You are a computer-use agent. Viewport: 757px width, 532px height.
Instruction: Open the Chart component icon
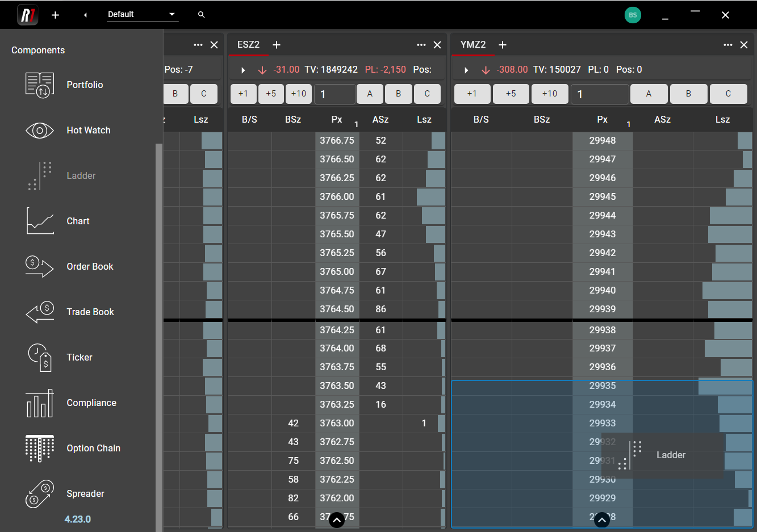coord(40,221)
